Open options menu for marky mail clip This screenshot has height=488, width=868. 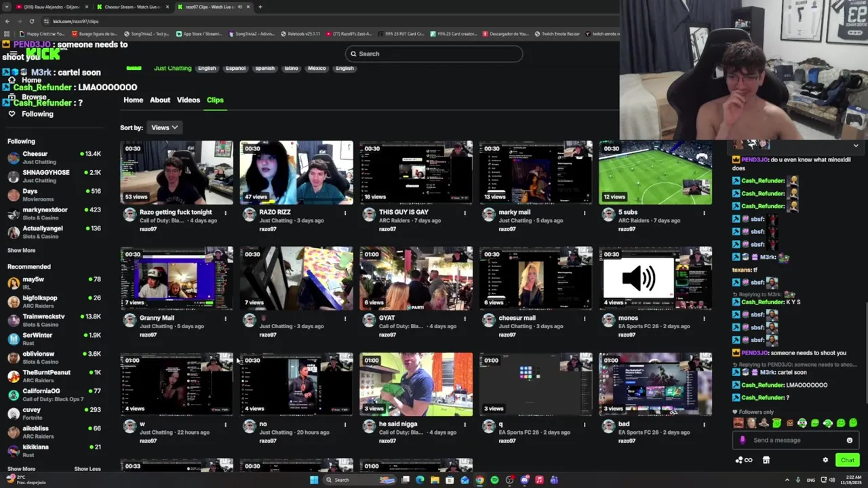tap(585, 213)
